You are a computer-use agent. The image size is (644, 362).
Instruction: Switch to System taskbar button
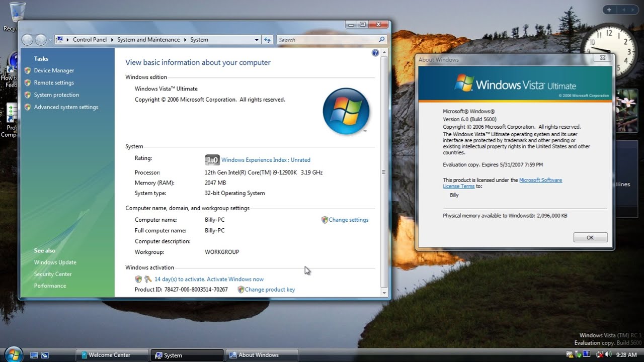187,355
